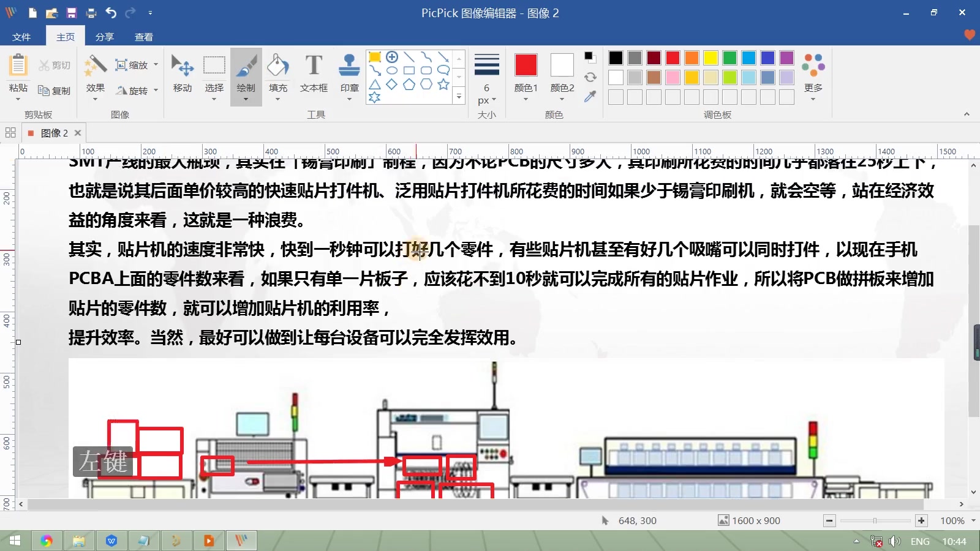980x551 pixels.
Task: Open the thumbnail grid view of images
Action: pos(10,133)
